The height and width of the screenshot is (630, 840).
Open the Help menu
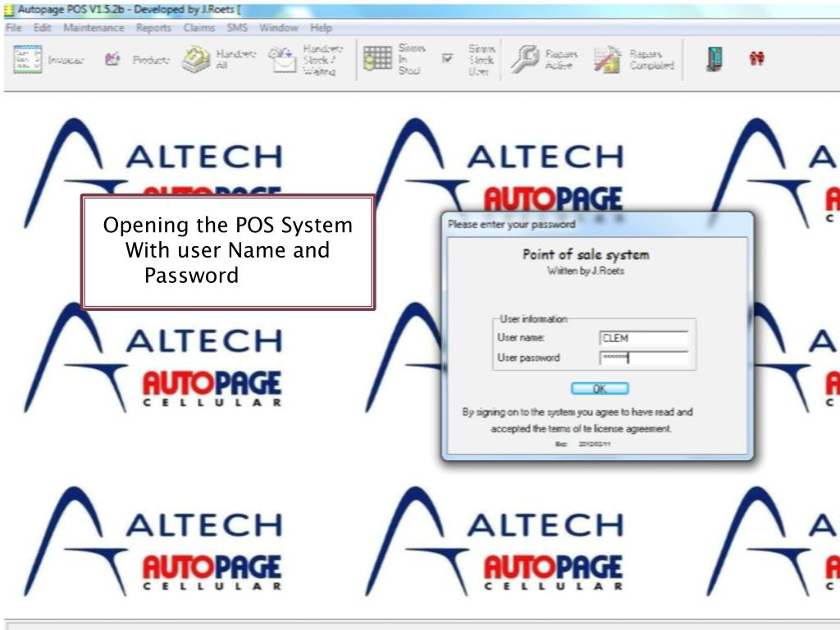[x=321, y=28]
